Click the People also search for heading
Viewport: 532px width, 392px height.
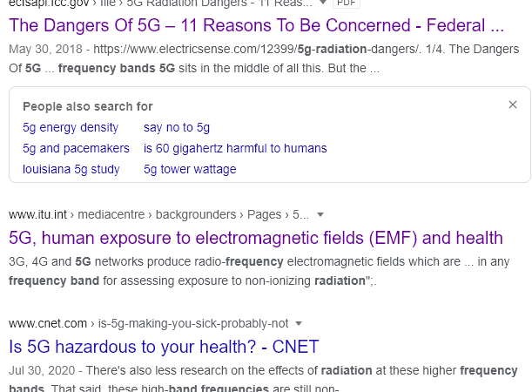click(88, 106)
